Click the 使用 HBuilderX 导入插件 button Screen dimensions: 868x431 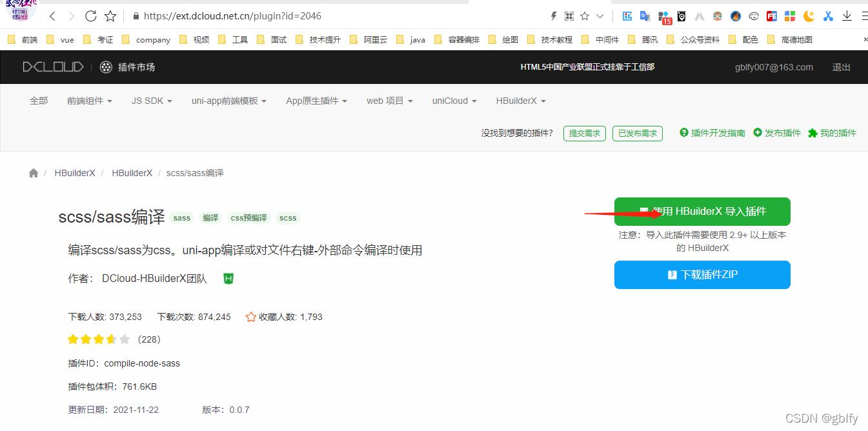coord(702,211)
